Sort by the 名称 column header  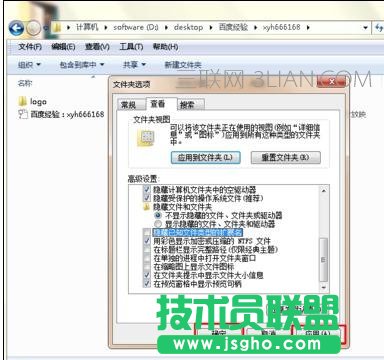[25, 83]
